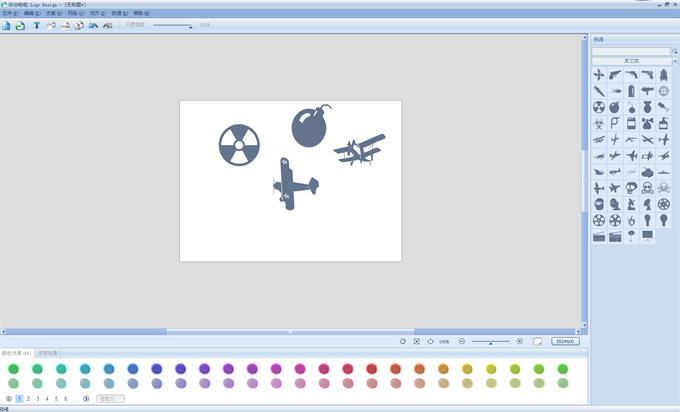The image size is (680, 412).
Task: Switch to the 颜色方案 color scheme tab
Action: 17,353
